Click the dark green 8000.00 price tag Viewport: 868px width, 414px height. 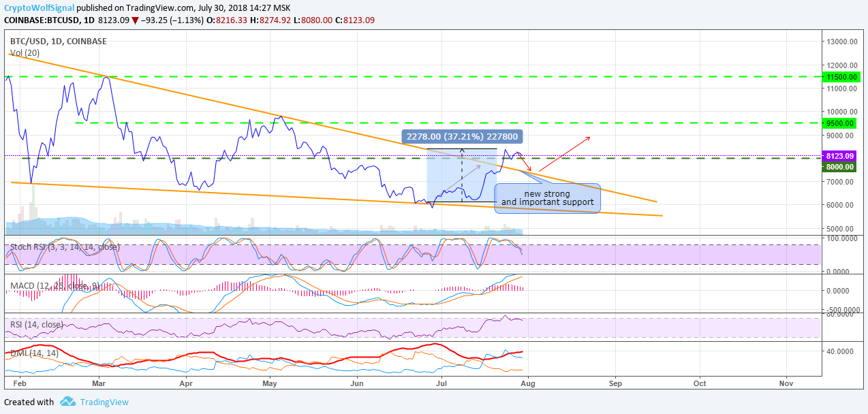point(841,166)
